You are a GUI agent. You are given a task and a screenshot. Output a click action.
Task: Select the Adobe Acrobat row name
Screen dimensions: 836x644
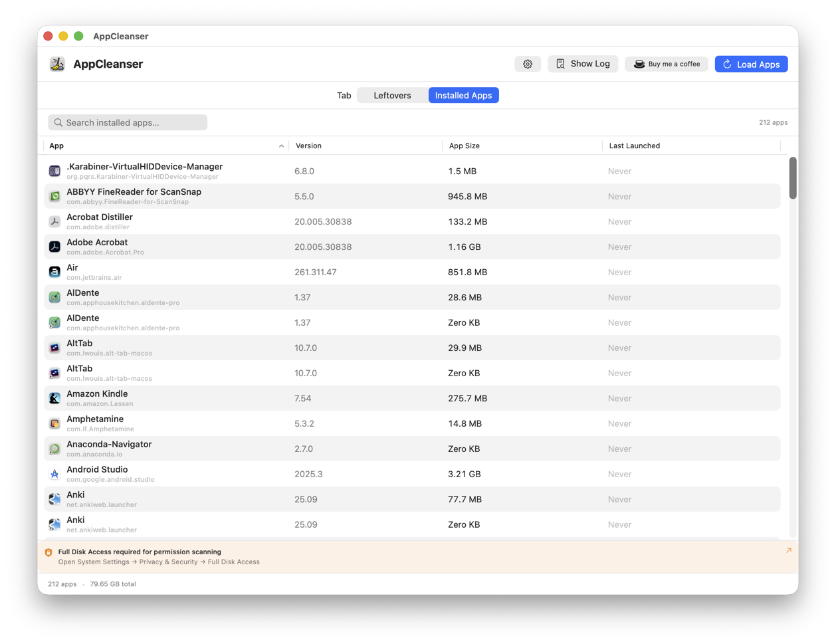click(x=97, y=243)
